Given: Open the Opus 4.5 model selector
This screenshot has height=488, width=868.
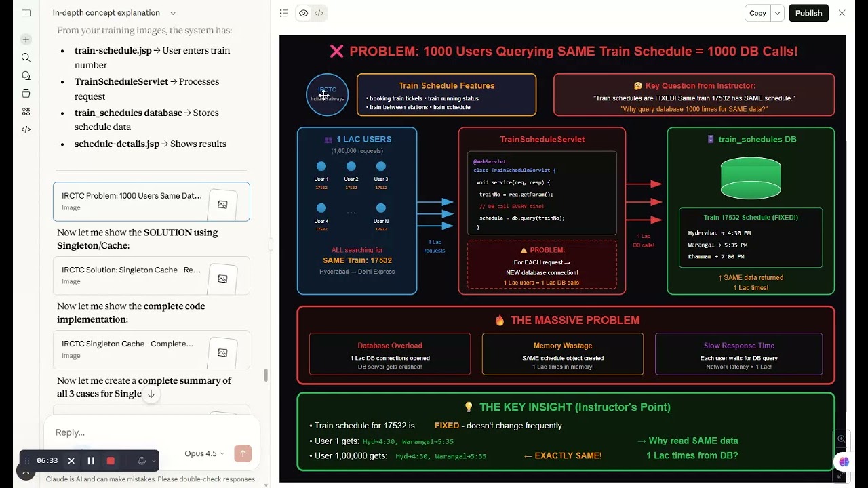Looking at the screenshot, I should tap(204, 453).
